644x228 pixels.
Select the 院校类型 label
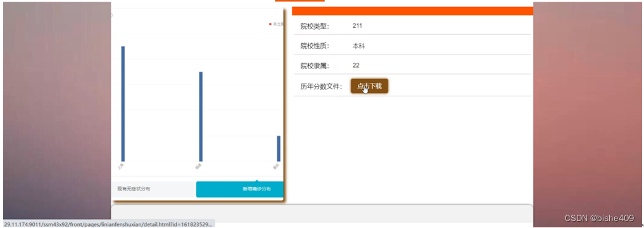tap(315, 27)
